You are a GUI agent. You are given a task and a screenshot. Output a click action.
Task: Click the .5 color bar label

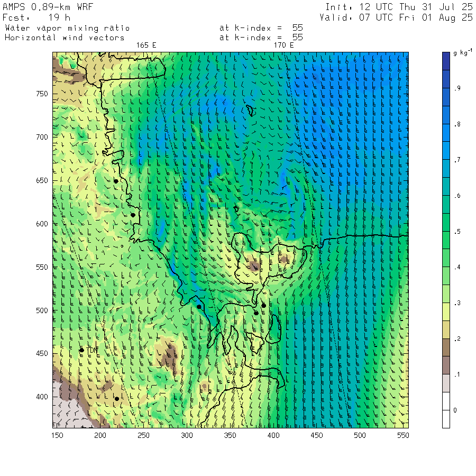tap(457, 232)
